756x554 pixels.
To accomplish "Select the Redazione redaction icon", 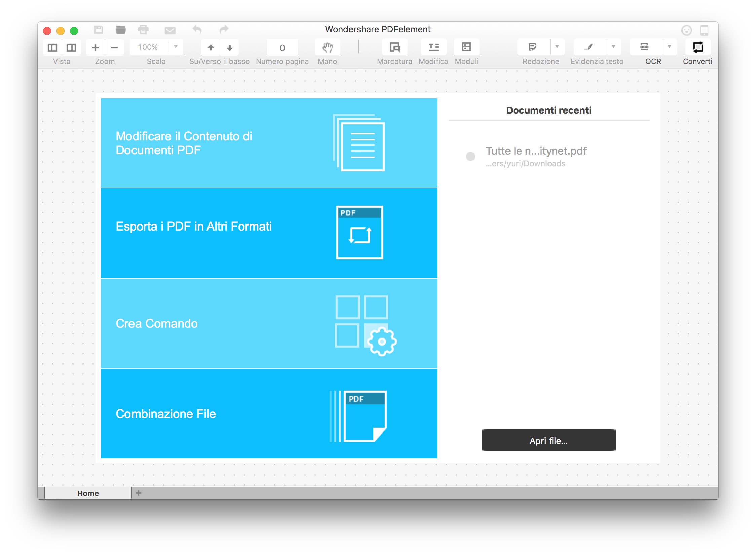I will point(533,47).
